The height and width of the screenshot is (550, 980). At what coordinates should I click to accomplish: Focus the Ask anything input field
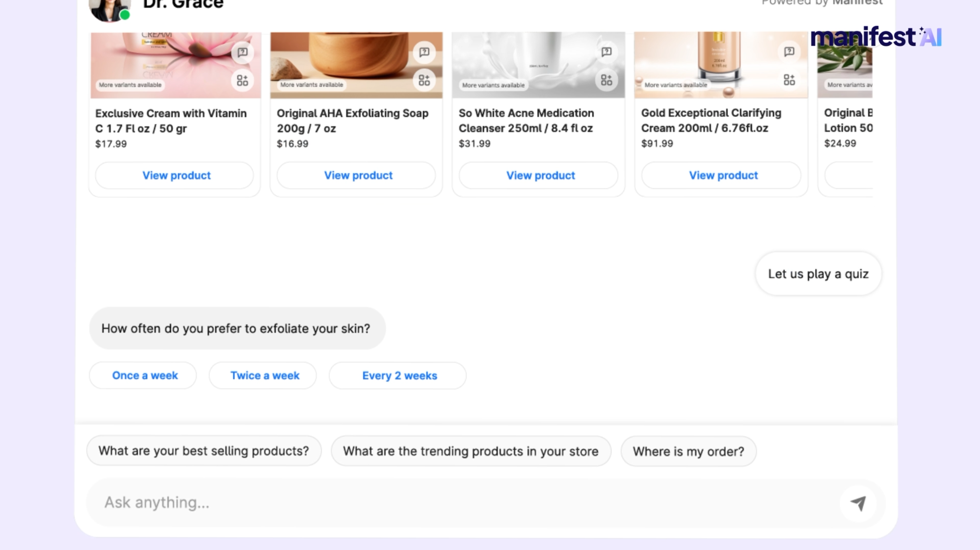(457, 502)
